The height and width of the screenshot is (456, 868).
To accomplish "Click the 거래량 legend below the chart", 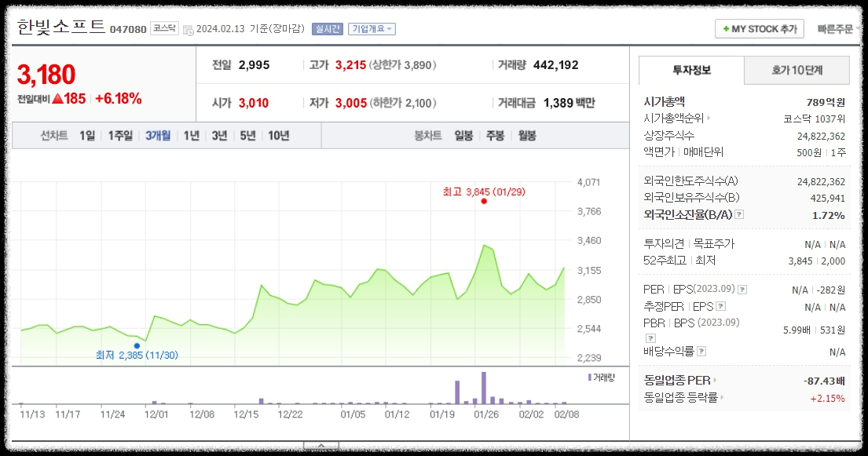I will 601,378.
